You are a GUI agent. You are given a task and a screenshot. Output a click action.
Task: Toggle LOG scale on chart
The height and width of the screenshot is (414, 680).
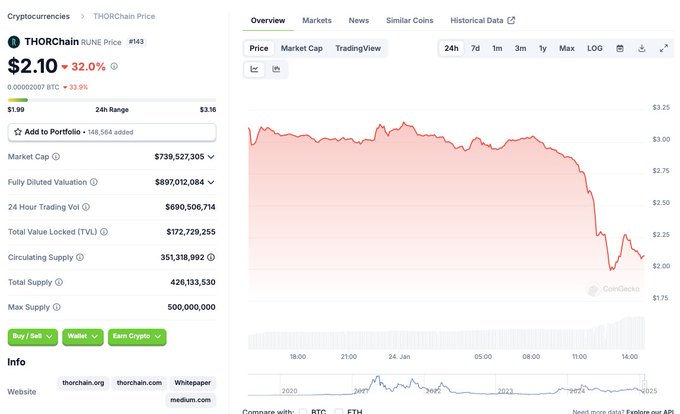click(x=595, y=48)
